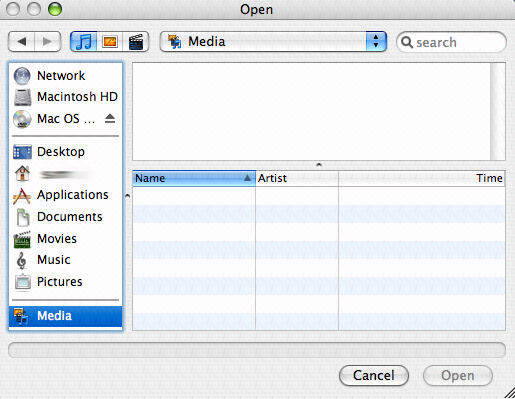Select Movies in the sidebar
This screenshot has height=399, width=515.
(x=66, y=239)
